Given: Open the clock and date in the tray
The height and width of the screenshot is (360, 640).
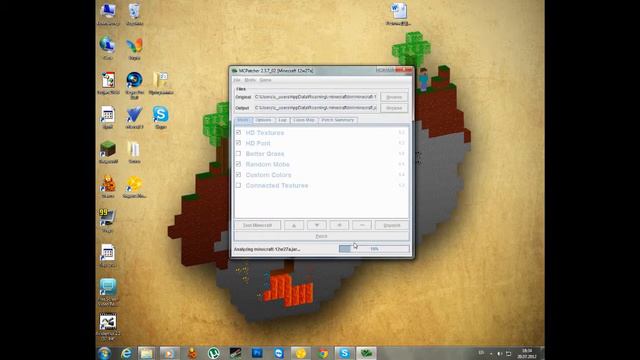Looking at the screenshot, I should click(527, 353).
